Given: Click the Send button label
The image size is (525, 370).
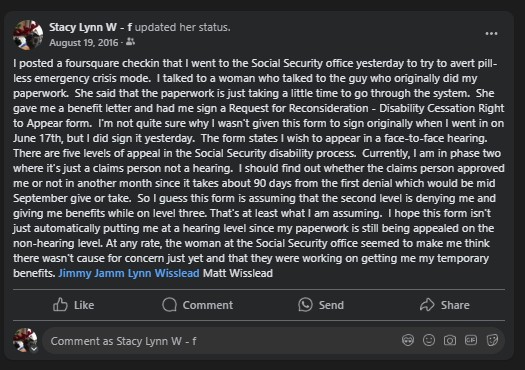Looking at the screenshot, I should (331, 305).
